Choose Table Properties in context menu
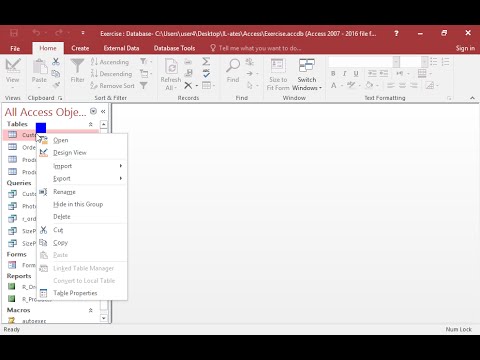Image resolution: width=480 pixels, height=360 pixels. pos(82,293)
